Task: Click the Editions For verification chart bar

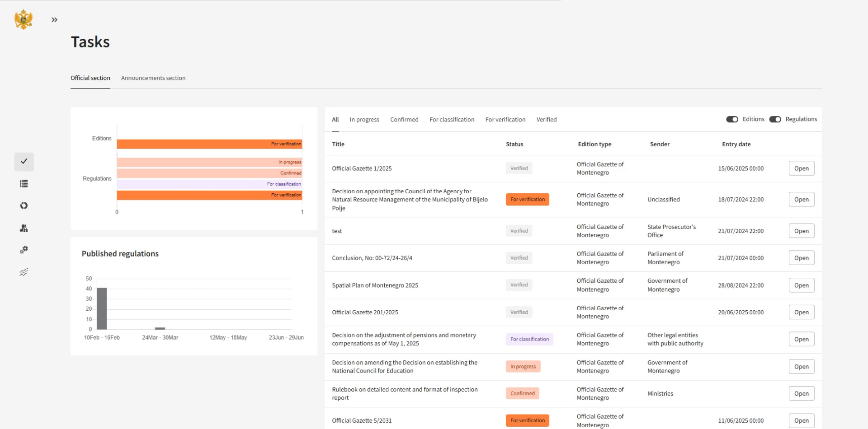Action: click(x=209, y=144)
